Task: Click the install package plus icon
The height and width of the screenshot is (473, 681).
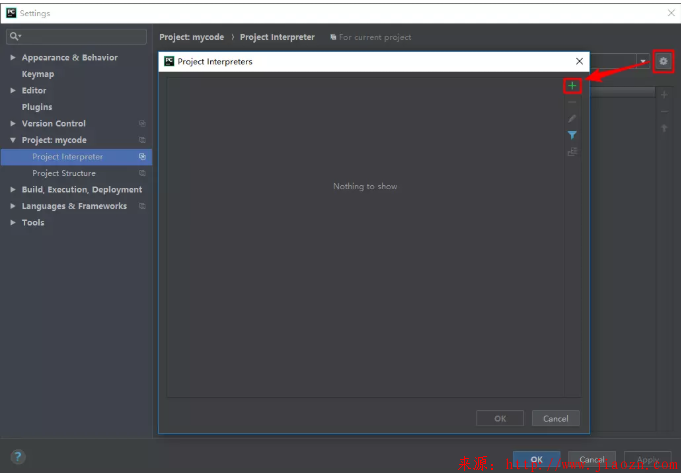Action: pyautogui.click(x=664, y=94)
